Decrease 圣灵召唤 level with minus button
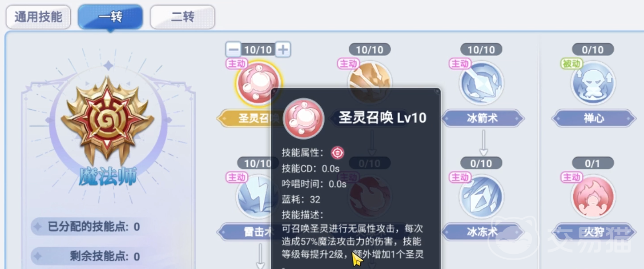Viewport: 644px width, 269px height. (x=233, y=49)
